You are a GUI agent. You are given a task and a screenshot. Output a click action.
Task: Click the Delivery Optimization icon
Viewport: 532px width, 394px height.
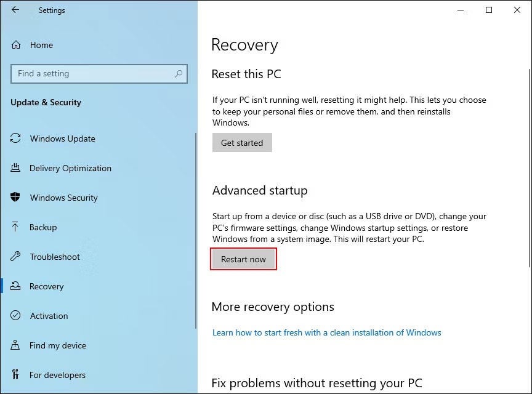pos(16,168)
